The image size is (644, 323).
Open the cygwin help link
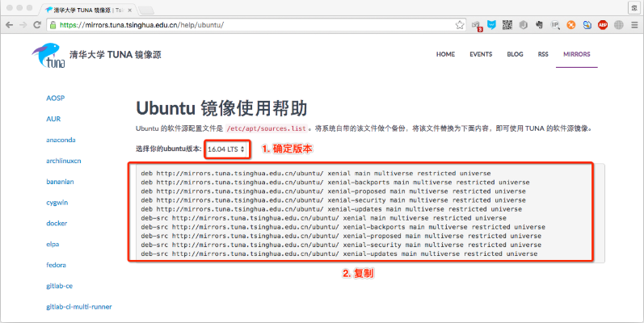click(57, 203)
